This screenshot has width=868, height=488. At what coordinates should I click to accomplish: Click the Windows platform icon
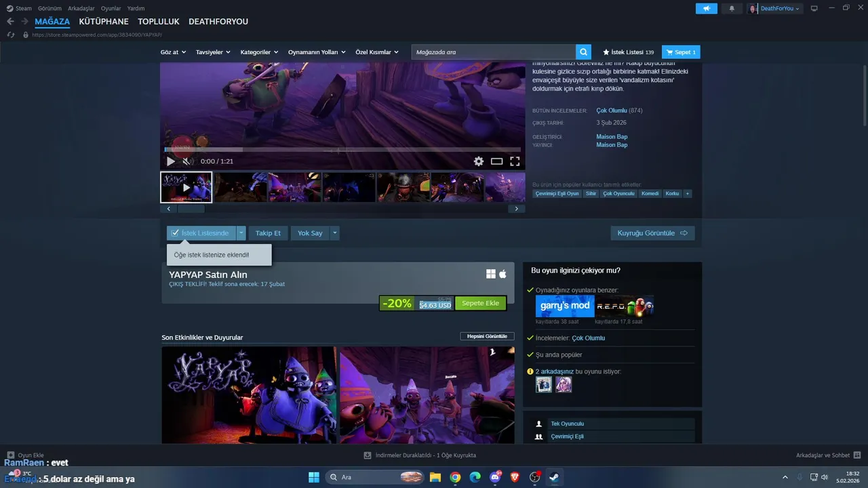point(491,274)
